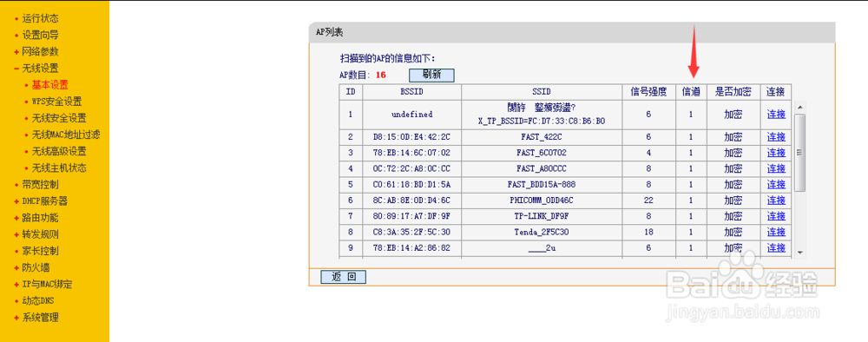Click SSID cell TP-LINK_DF9F

coord(542,216)
